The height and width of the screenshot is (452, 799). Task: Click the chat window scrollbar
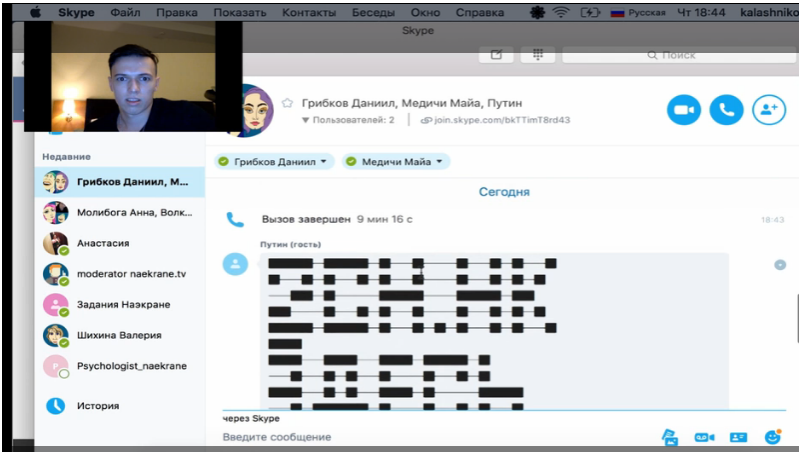coord(796,318)
